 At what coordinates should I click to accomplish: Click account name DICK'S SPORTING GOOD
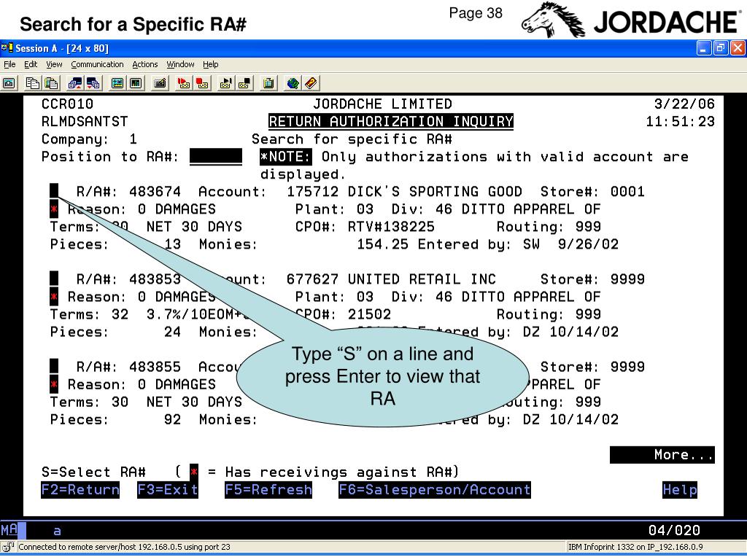435,192
